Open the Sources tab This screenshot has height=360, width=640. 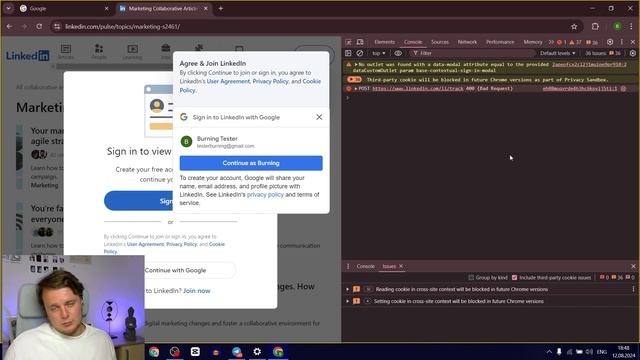pyautogui.click(x=440, y=42)
